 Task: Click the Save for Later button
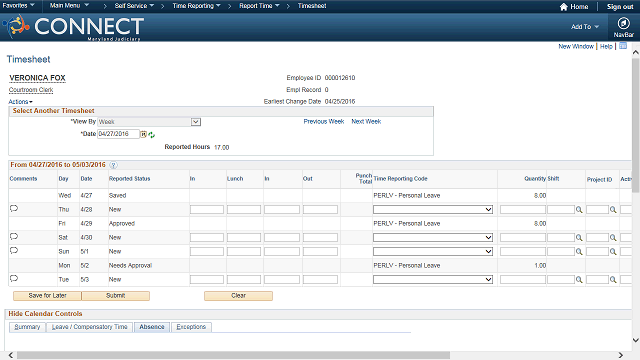tap(47, 296)
